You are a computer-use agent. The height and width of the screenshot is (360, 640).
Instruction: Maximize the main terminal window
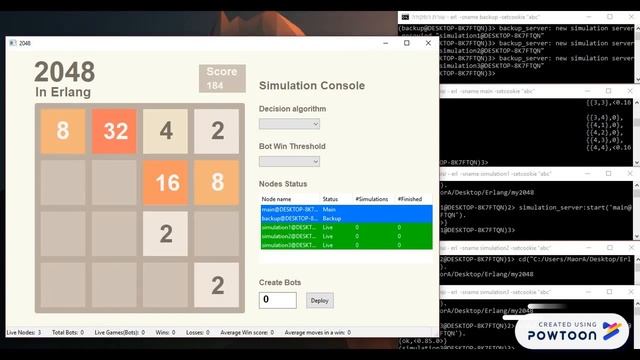point(609,91)
